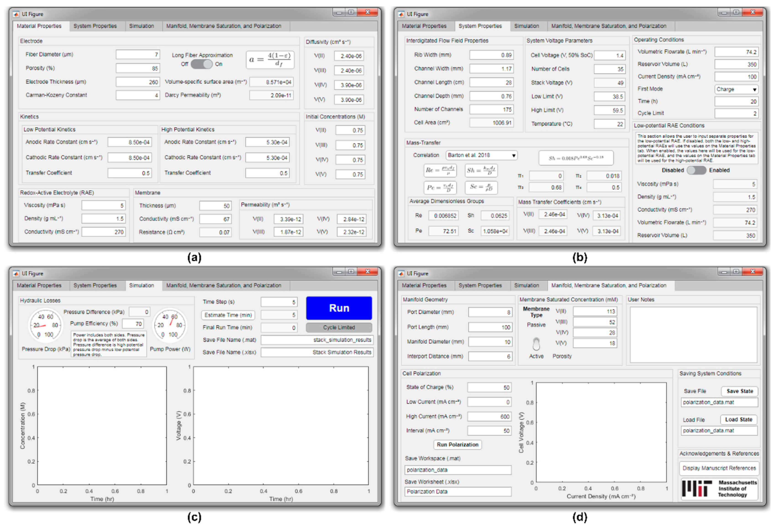Click the Fiber Diameter input field

[x=138, y=54]
